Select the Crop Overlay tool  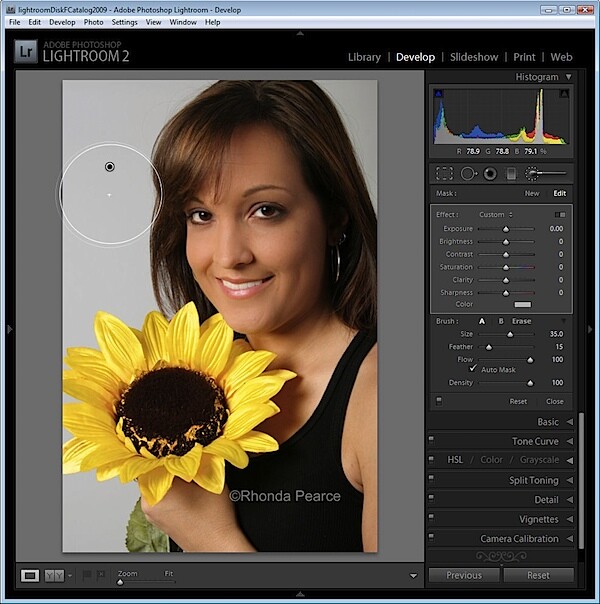tap(444, 174)
